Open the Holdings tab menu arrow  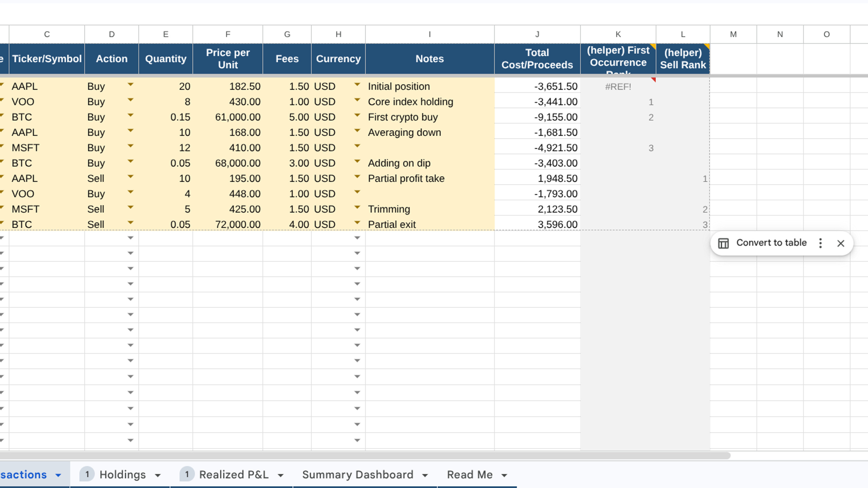(x=158, y=475)
